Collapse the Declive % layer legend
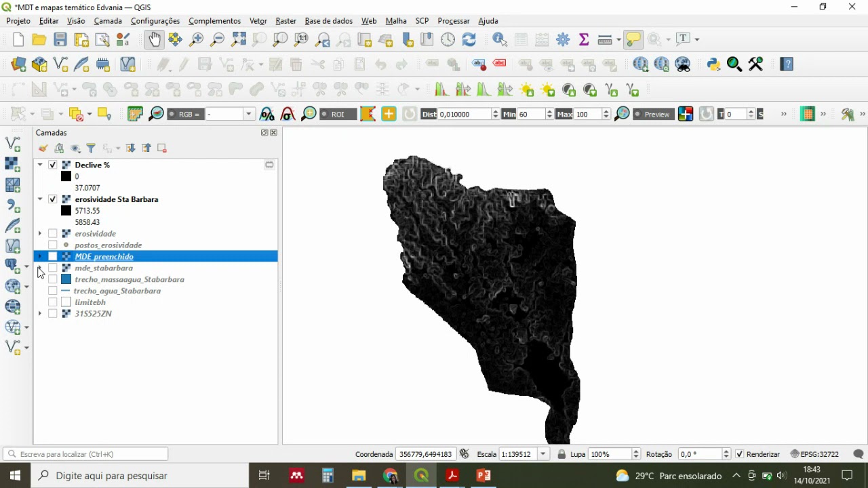This screenshot has width=868, height=488. [x=40, y=165]
